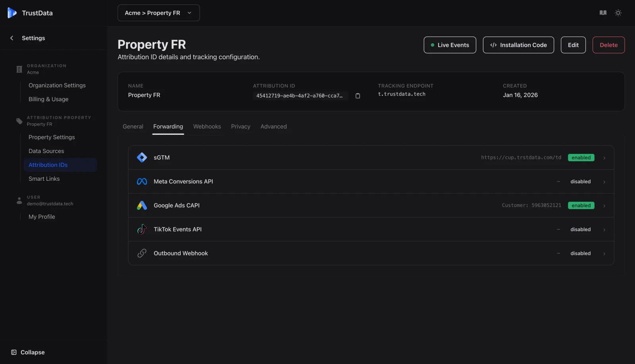Switch to the Privacy tab
Screen dimensions: 635x364
[241, 126]
